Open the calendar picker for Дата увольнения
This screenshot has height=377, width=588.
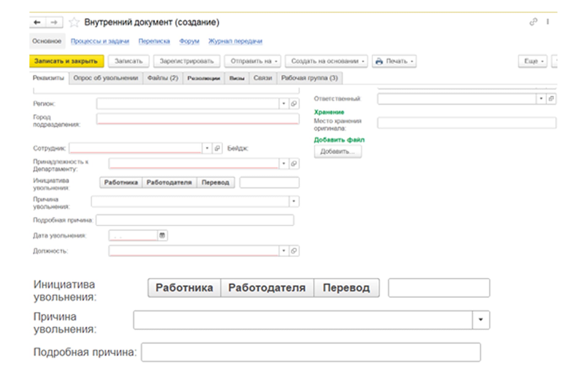coord(163,235)
